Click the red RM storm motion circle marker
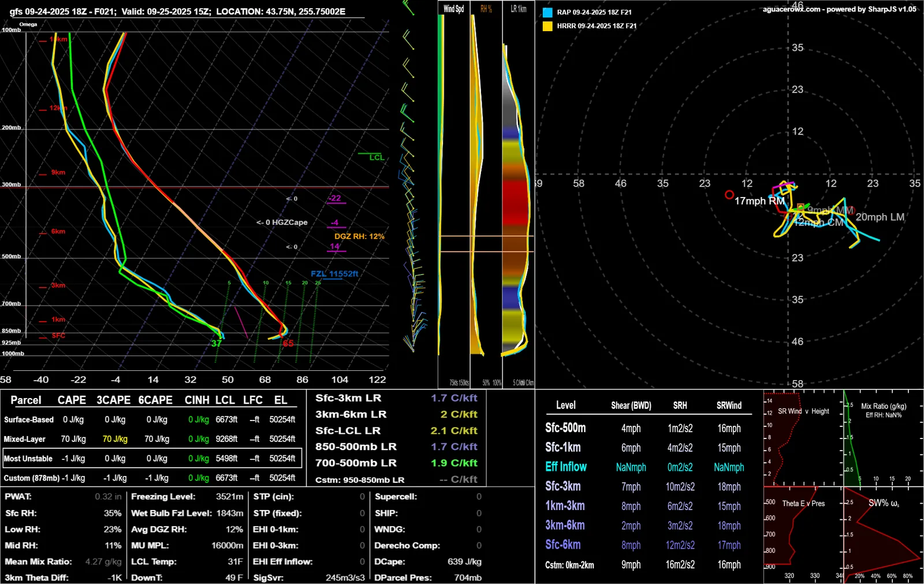924x584 pixels. (729, 195)
